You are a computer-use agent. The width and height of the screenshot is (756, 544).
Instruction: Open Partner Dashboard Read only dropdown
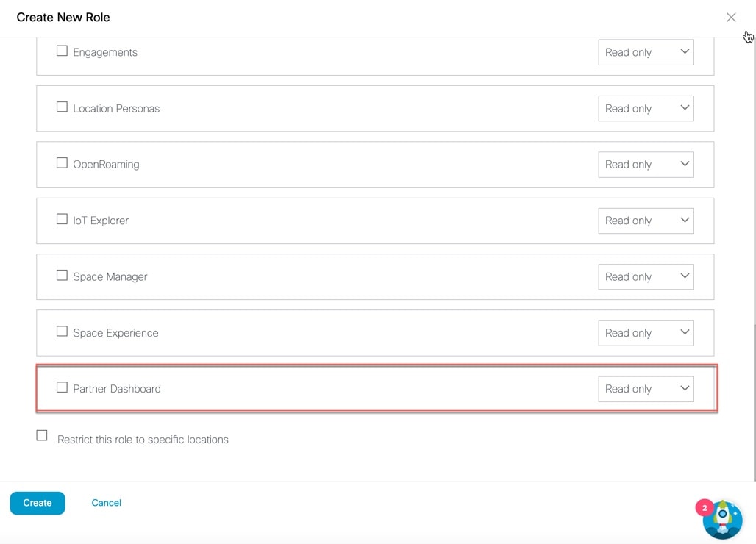click(646, 389)
